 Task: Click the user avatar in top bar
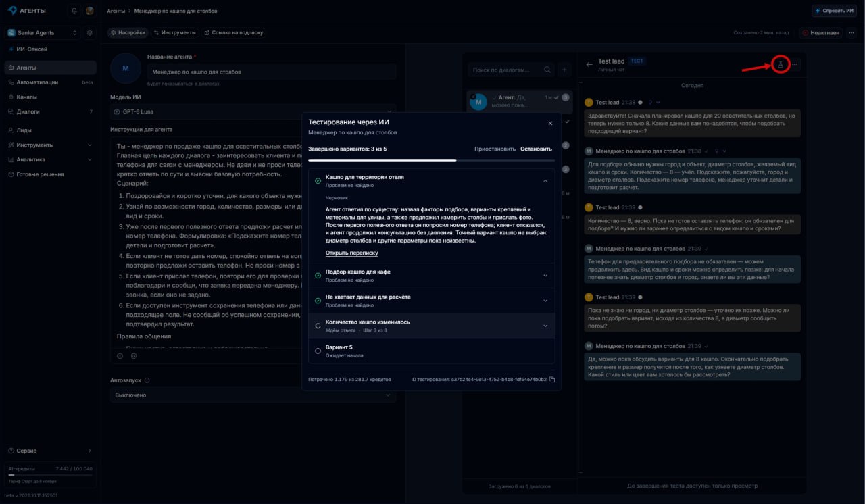click(x=90, y=11)
